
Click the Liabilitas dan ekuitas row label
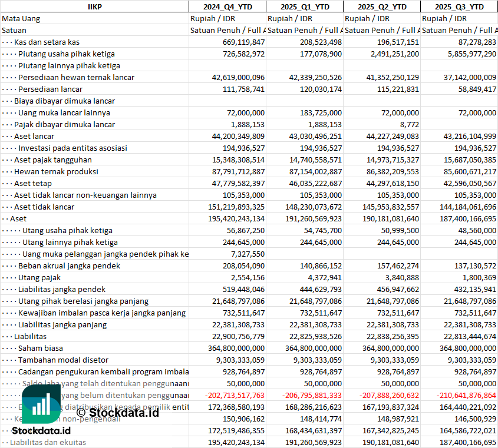click(x=48, y=442)
